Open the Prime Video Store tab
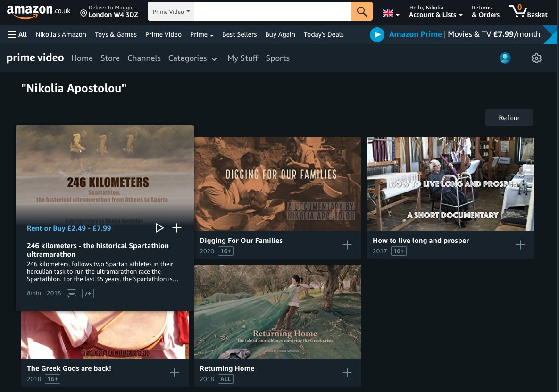 pos(110,58)
